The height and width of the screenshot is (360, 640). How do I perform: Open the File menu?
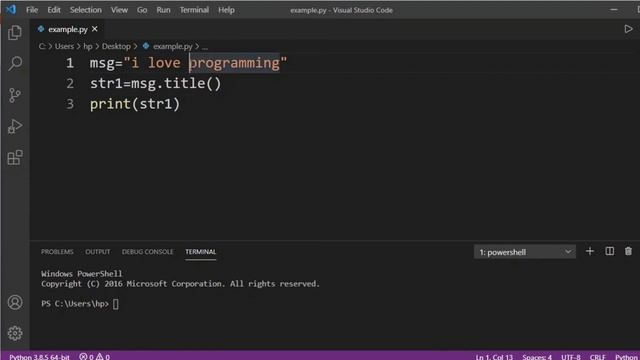tap(32, 10)
